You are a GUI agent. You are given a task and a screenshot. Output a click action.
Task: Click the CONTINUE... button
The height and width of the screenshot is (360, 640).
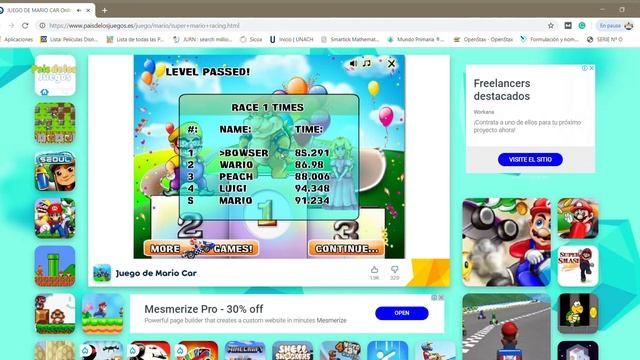tap(346, 249)
